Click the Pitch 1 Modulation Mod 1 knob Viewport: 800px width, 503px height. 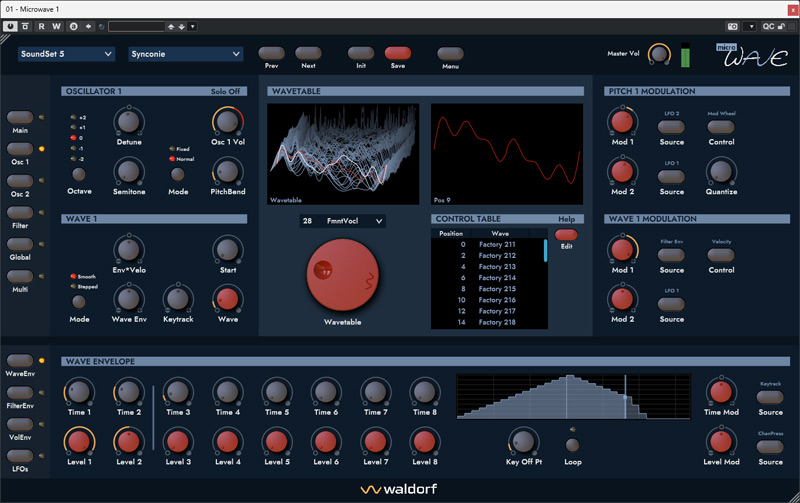click(622, 123)
